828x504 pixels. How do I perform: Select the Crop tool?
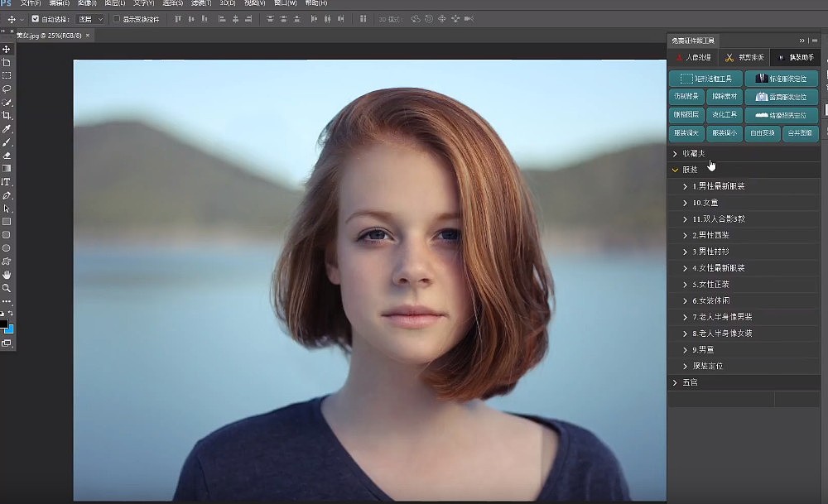coord(7,116)
